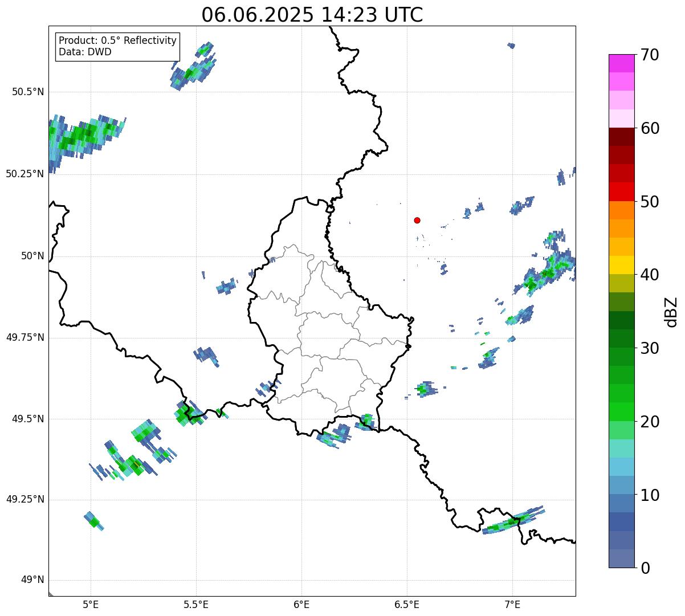This screenshot has height=616, width=685.
Task: Click the 20 value on the colorbar
Action: 649,422
